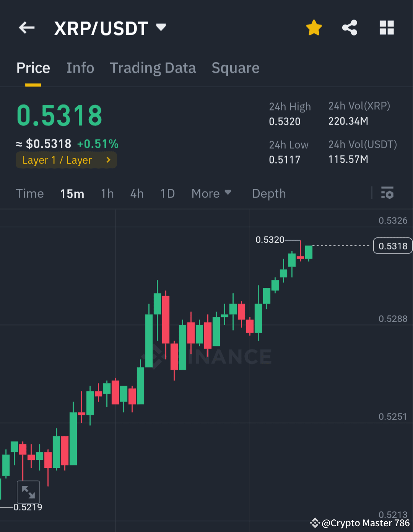Open the Crypto Master 786 watermark icon
The width and height of the screenshot is (413, 532).
coord(316,522)
